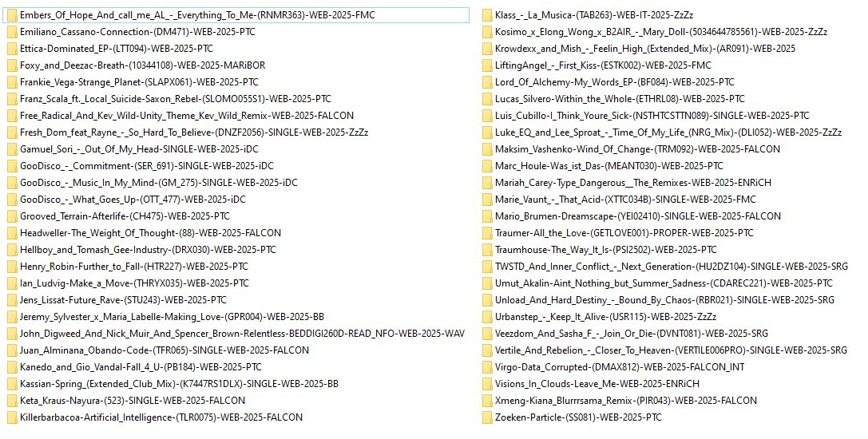This screenshot has width=868, height=439.
Task: Select Mariah_Carey-Type_Dangerous The_Remixes folder name
Action: coord(632,183)
